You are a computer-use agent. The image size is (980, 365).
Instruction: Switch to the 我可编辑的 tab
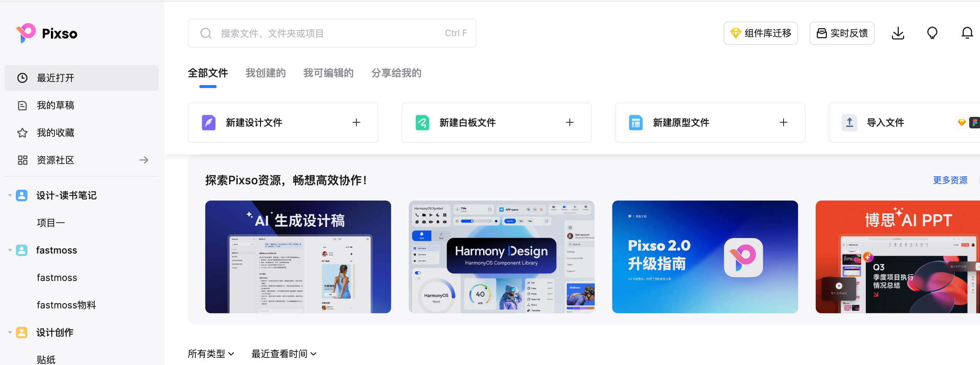[328, 73]
